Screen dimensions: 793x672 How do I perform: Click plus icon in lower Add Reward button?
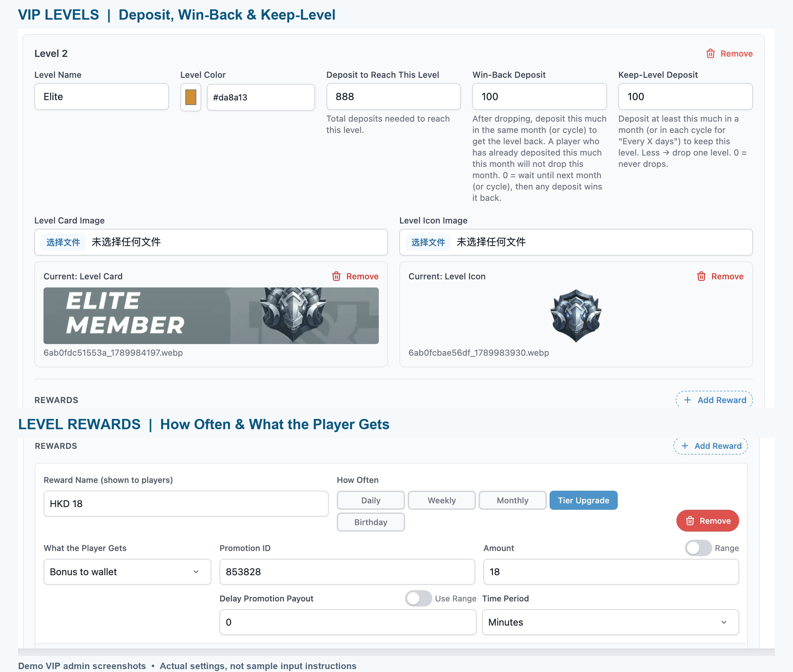point(685,446)
